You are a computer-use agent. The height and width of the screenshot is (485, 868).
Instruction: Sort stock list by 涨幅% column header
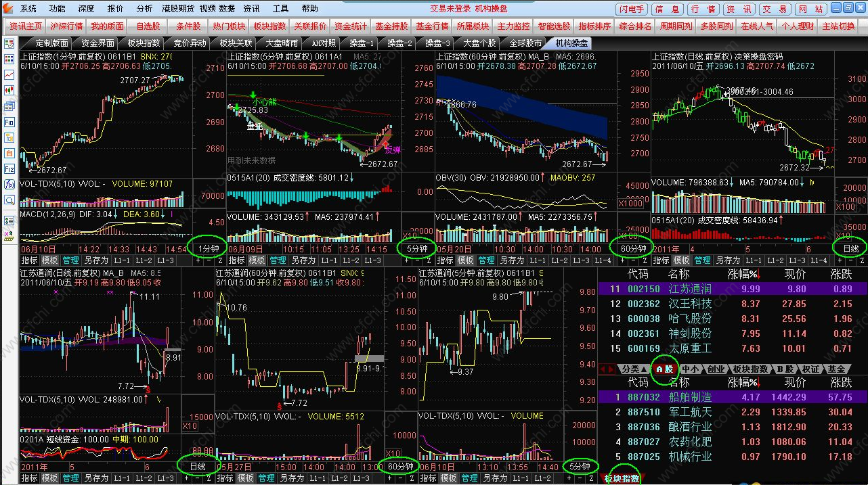click(x=743, y=274)
